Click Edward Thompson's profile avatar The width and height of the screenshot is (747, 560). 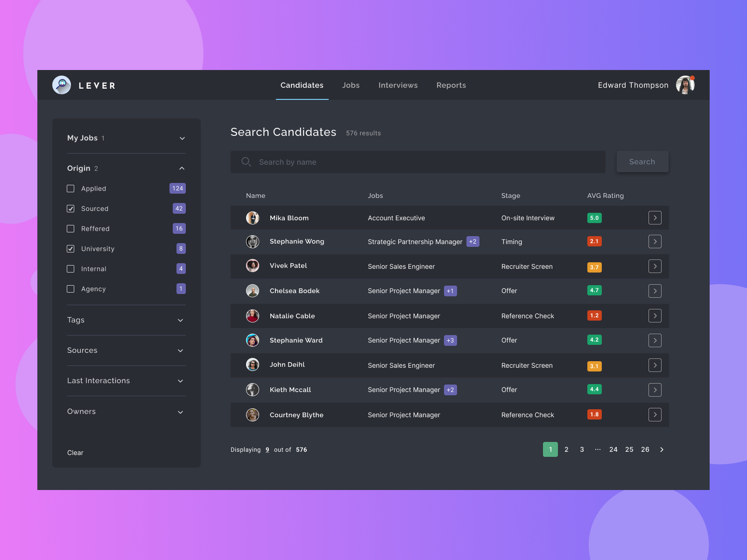685,85
